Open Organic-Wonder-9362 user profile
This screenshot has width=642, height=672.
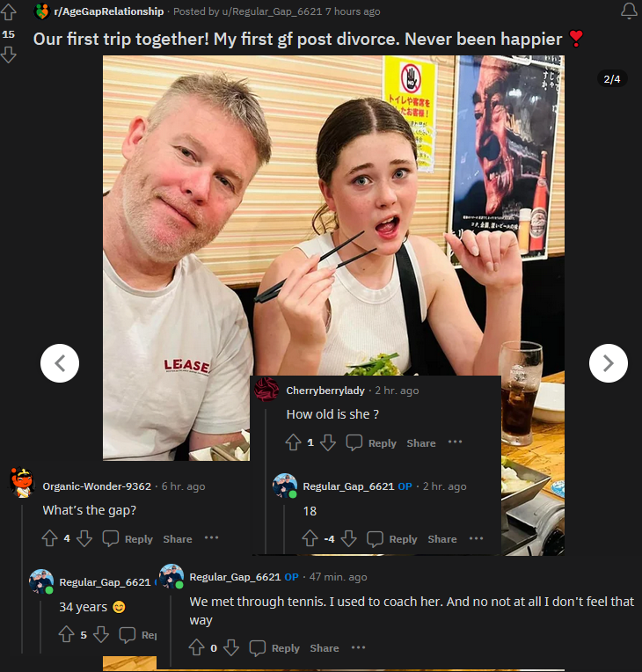pos(97,486)
